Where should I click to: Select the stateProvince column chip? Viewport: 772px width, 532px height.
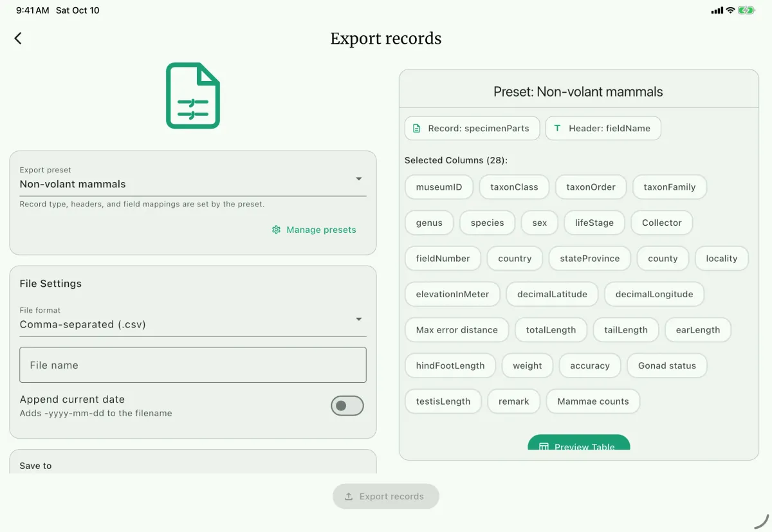(590, 259)
